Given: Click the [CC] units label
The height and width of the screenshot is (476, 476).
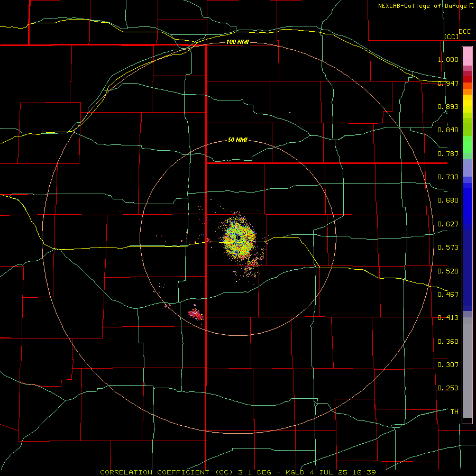Looking at the screenshot, I should click(452, 36).
